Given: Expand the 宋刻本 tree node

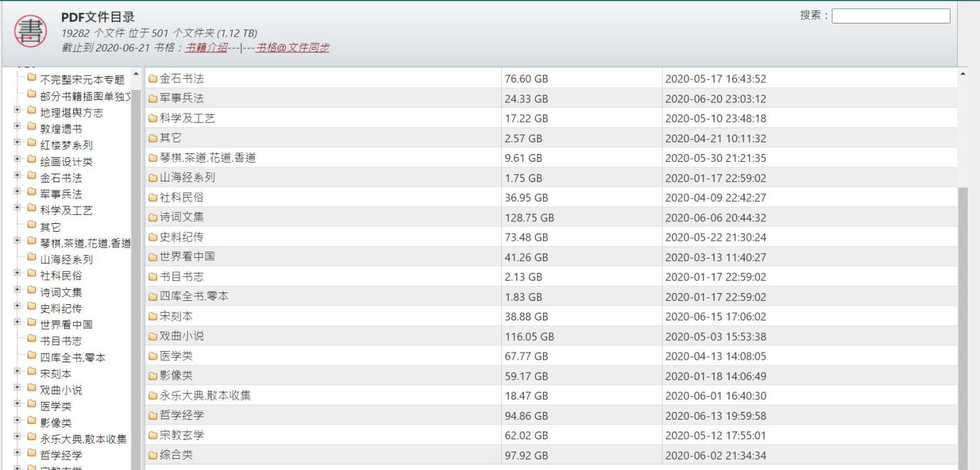Looking at the screenshot, I should point(18,373).
